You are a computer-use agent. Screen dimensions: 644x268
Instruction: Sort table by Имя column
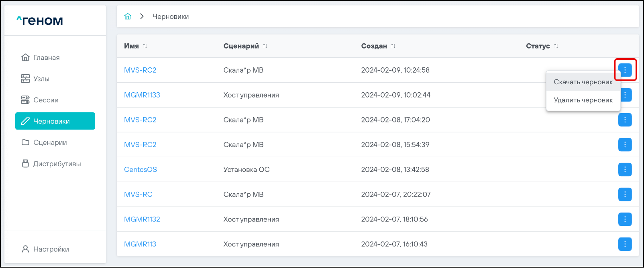(x=145, y=46)
